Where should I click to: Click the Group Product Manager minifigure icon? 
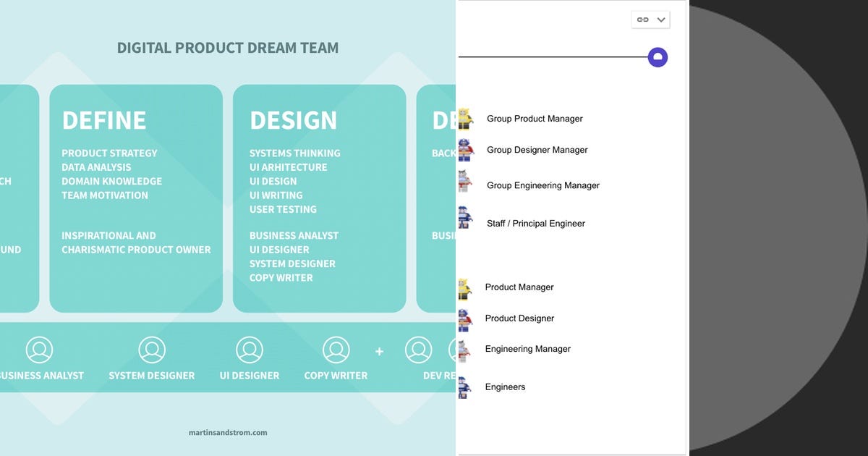(x=465, y=117)
